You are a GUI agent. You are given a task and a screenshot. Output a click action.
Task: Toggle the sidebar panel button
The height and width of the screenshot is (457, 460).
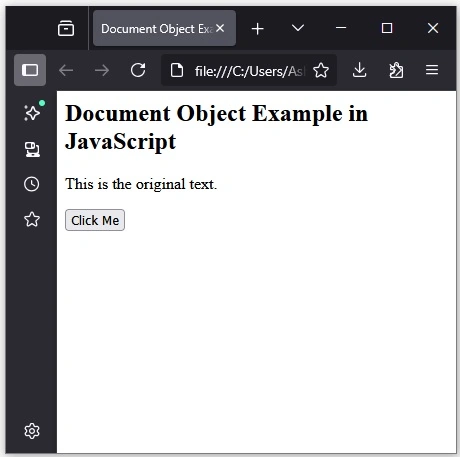point(30,70)
